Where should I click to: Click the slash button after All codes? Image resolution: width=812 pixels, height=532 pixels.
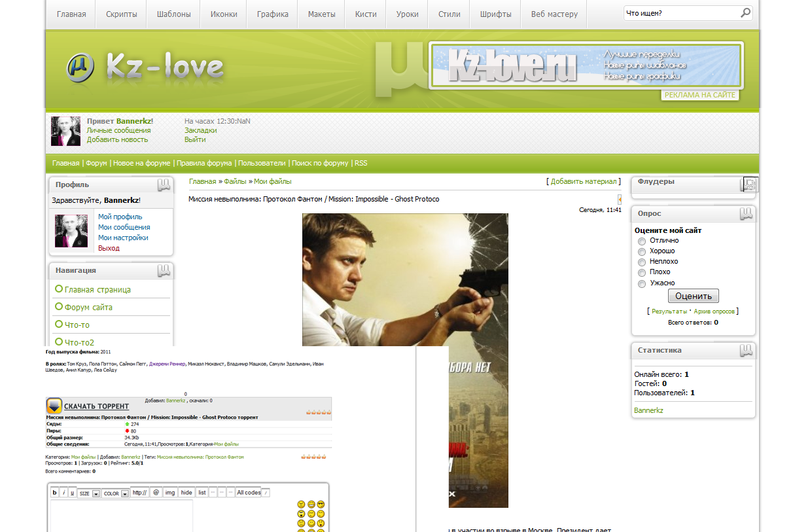[266, 493]
